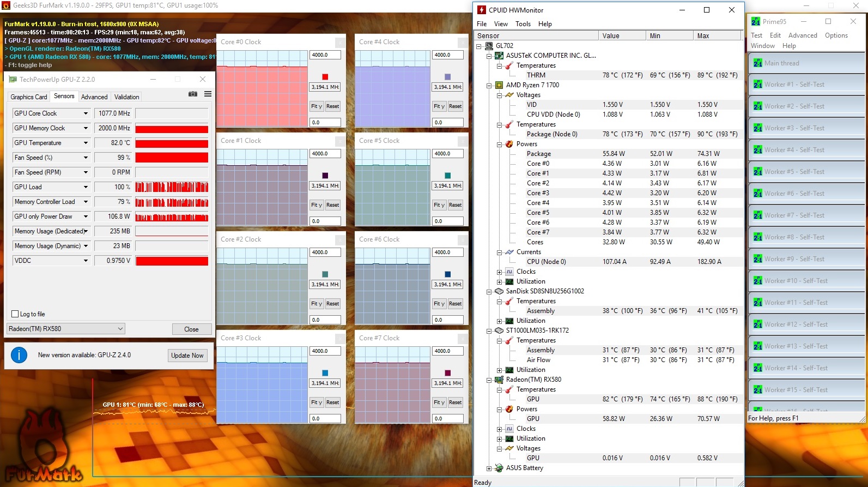
Task: Click the Radeon RX580 card icon in HWMonitor
Action: click(x=499, y=380)
